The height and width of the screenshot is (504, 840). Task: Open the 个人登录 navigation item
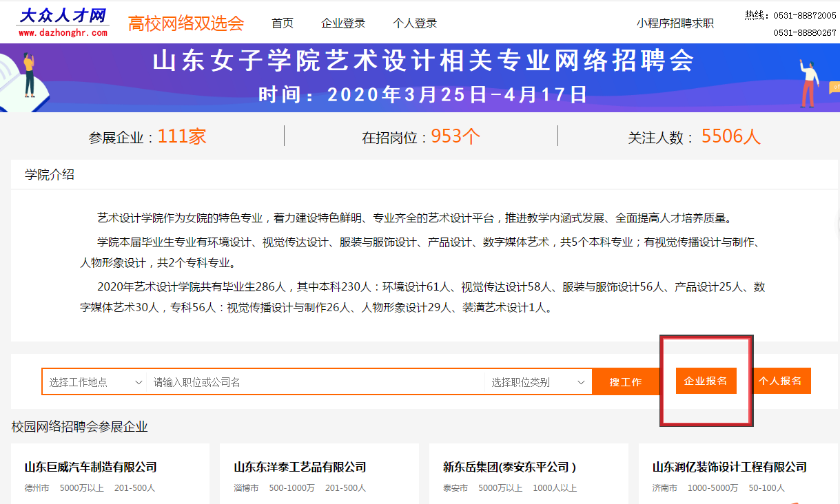415,23
